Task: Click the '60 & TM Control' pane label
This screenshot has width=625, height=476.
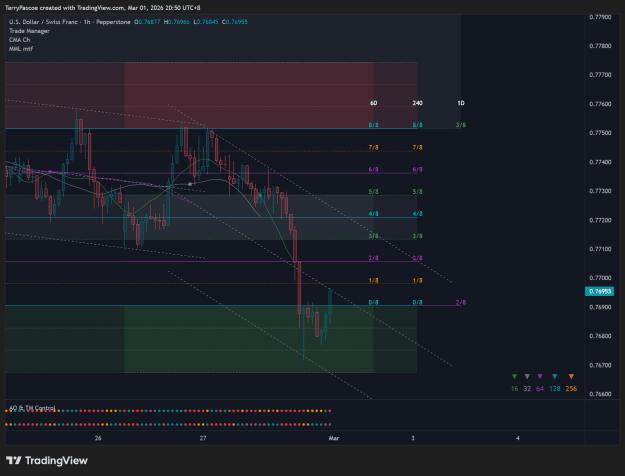Action: coord(32,408)
